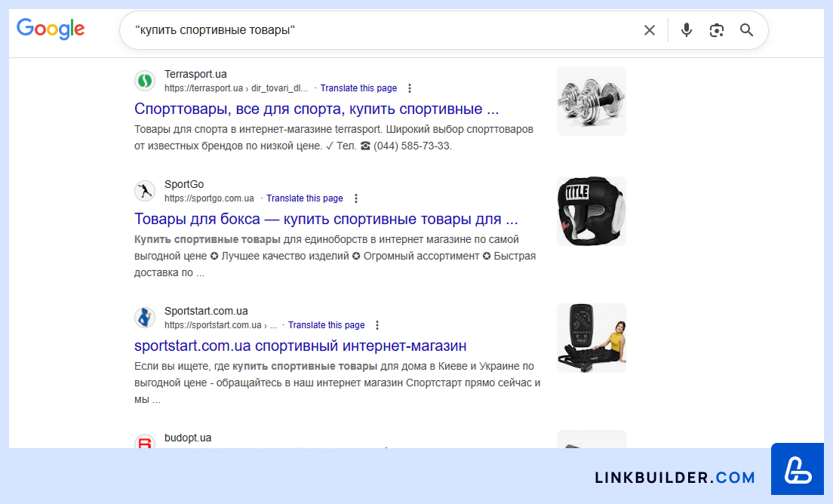Image resolution: width=833 pixels, height=504 pixels.
Task: Translate the SportGo page
Action: [x=304, y=198]
